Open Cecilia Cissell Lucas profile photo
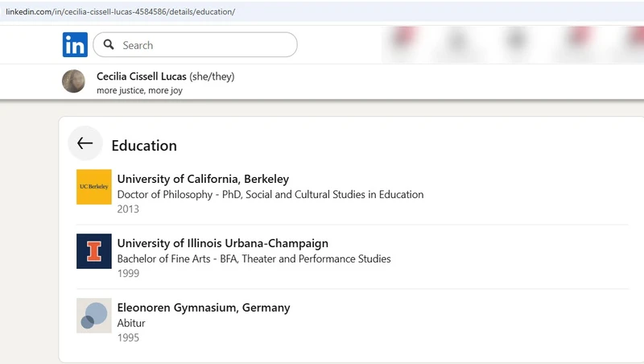This screenshot has width=644, height=364. pos(73,81)
